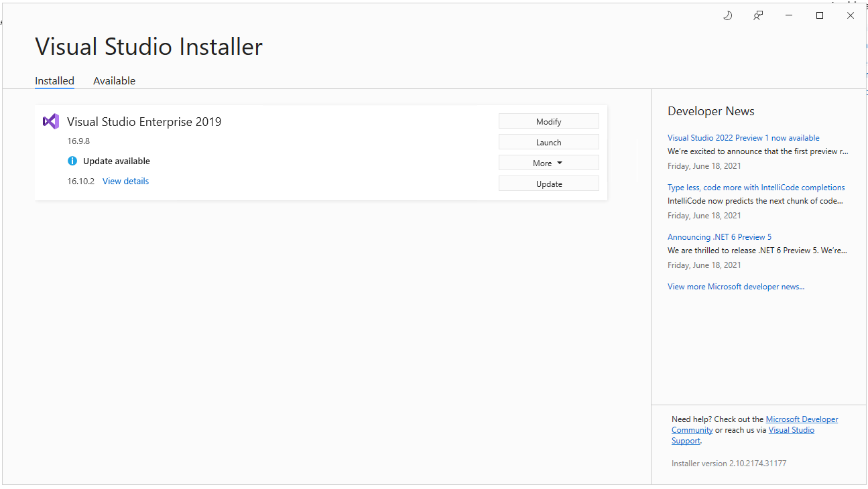Start the Update to 16.10.2

point(548,184)
